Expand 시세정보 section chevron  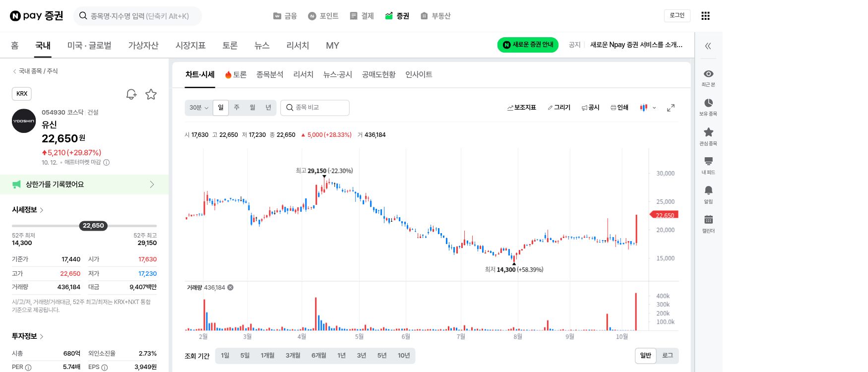[42, 210]
